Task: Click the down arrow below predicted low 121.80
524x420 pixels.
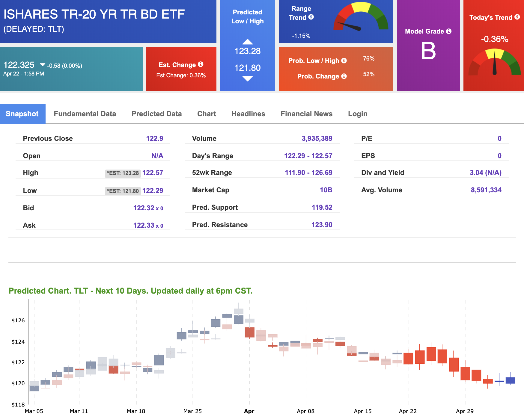Action: click(x=247, y=78)
